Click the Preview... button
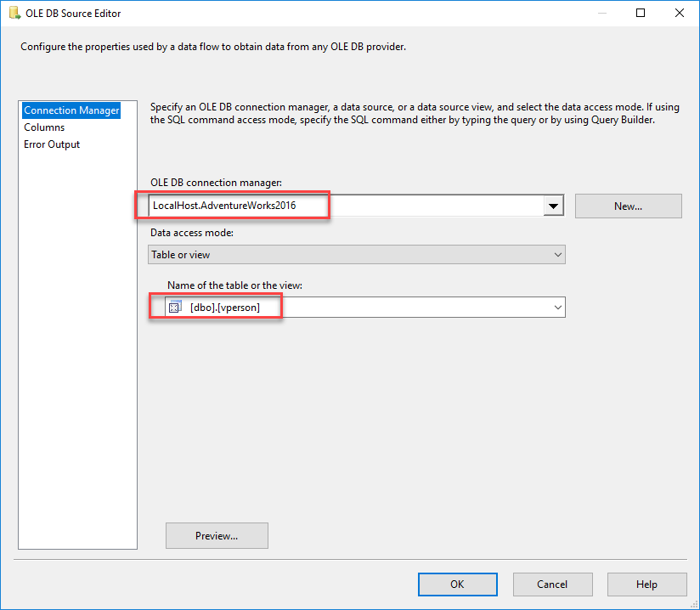The height and width of the screenshot is (610, 700). [217, 536]
